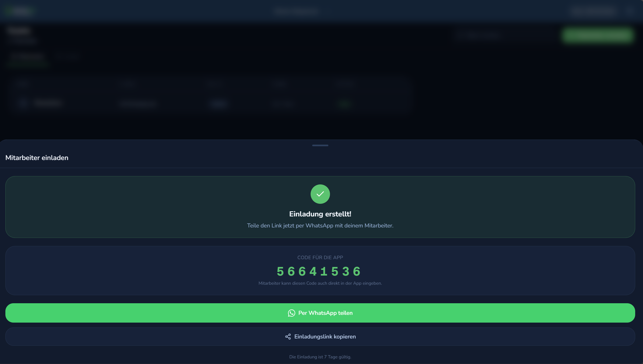Share the invitation via WhatsApp button
Viewport: 643px width, 364px height.
click(x=320, y=313)
